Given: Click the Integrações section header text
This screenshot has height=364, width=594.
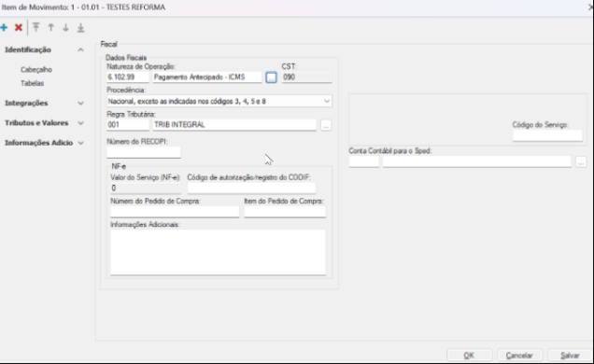Looking at the screenshot, I should point(26,104).
